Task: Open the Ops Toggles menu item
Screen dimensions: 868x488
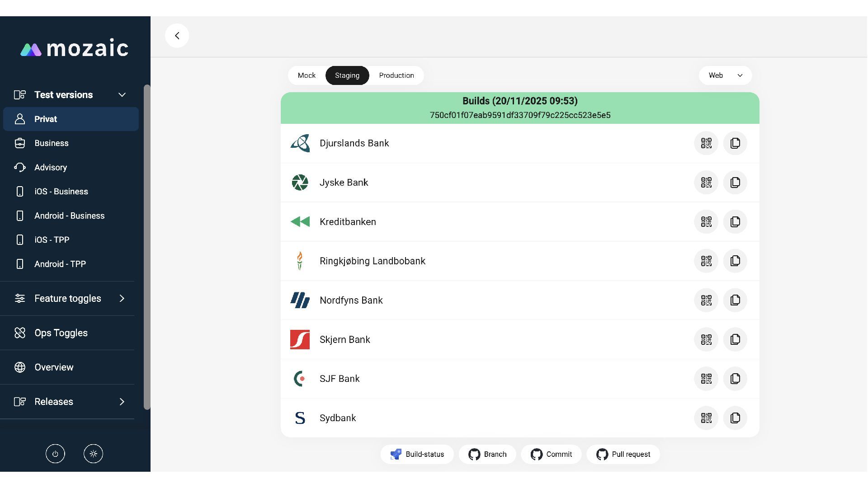Action: pos(61,333)
